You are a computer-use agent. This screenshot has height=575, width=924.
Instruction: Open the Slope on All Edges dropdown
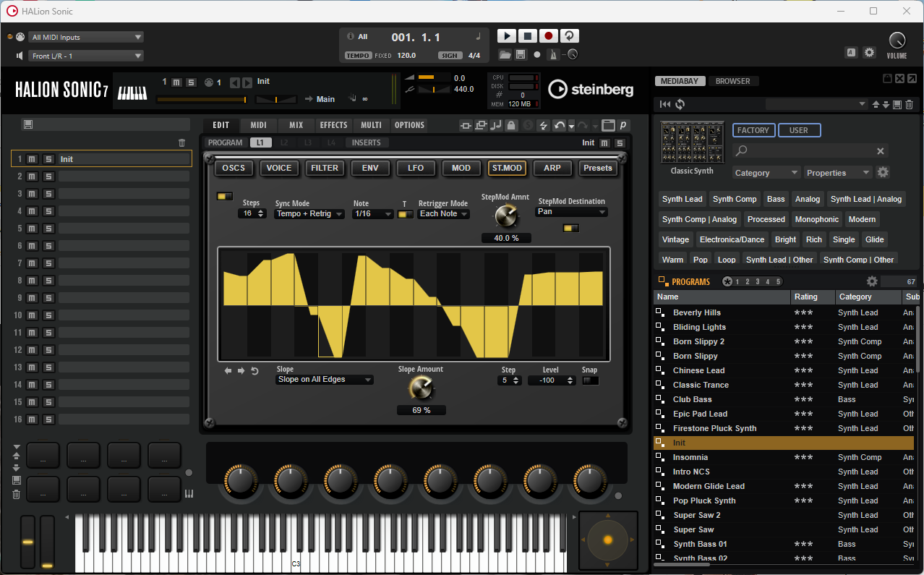coord(325,380)
